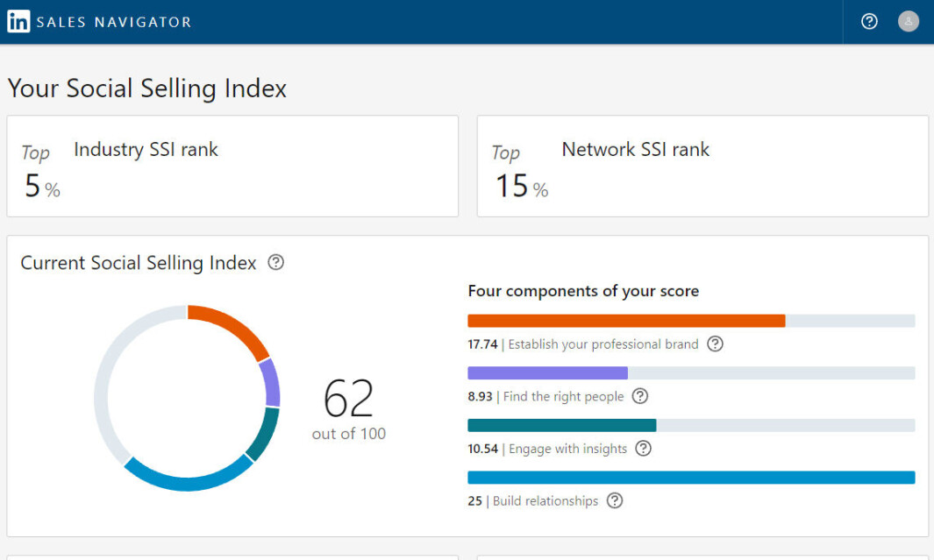Click 'Four components of your score' heading
934x560 pixels.
click(x=583, y=291)
